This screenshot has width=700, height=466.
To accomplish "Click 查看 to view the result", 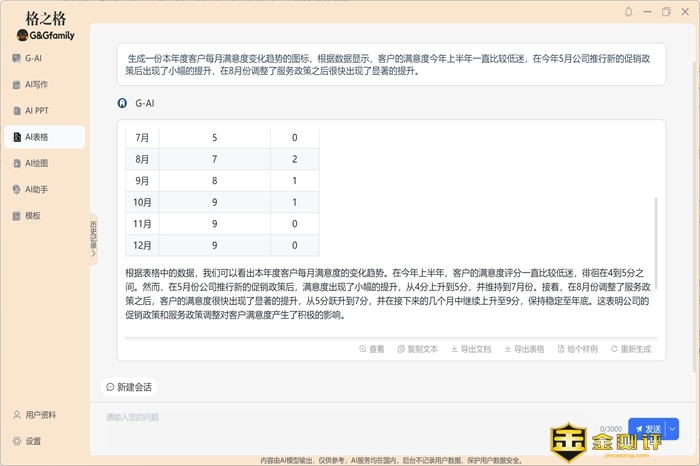I will (371, 349).
